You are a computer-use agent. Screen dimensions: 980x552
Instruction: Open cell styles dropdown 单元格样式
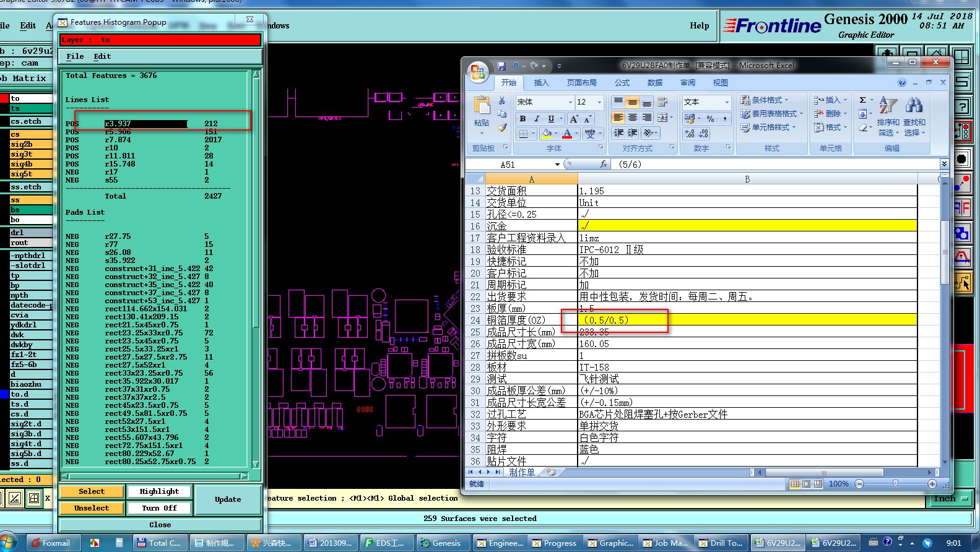pyautogui.click(x=768, y=127)
